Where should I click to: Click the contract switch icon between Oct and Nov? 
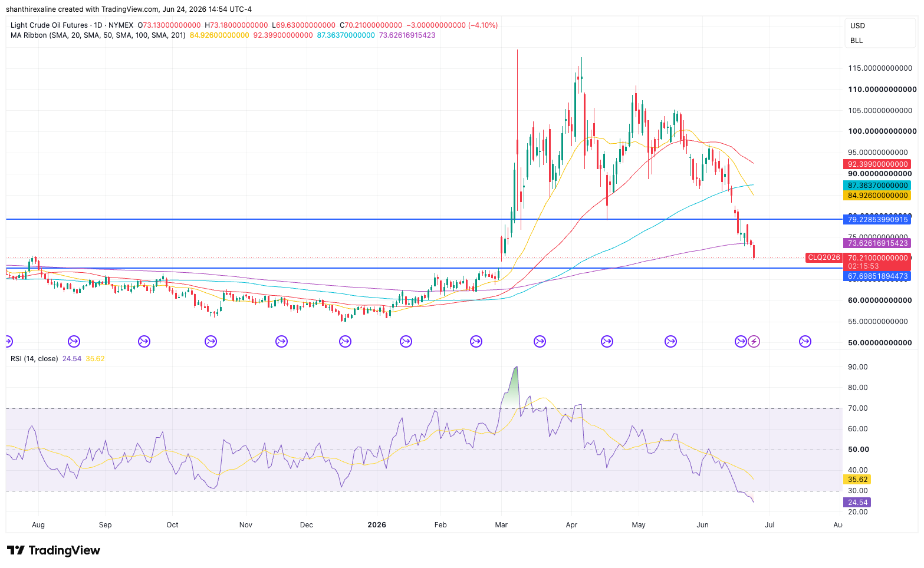[x=211, y=341]
